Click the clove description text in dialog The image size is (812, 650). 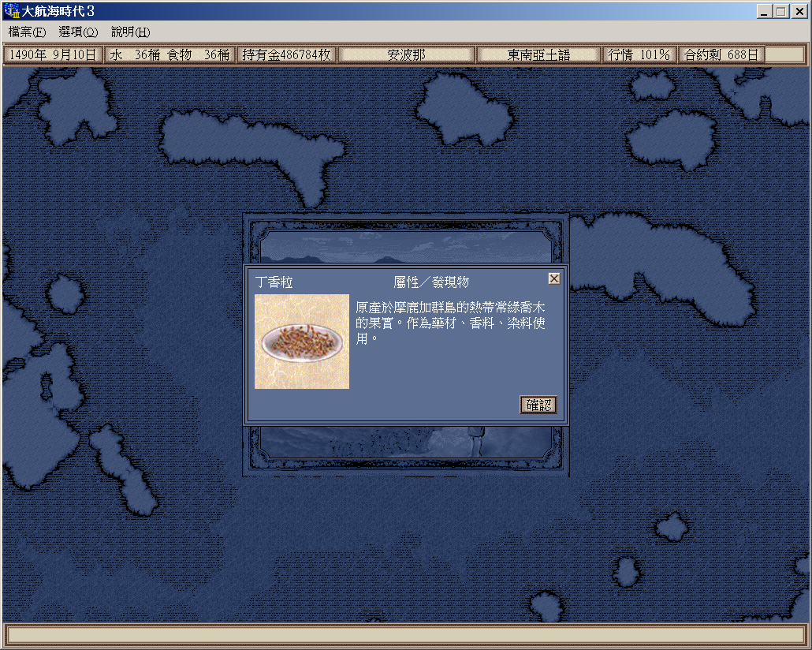pyautogui.click(x=450, y=323)
